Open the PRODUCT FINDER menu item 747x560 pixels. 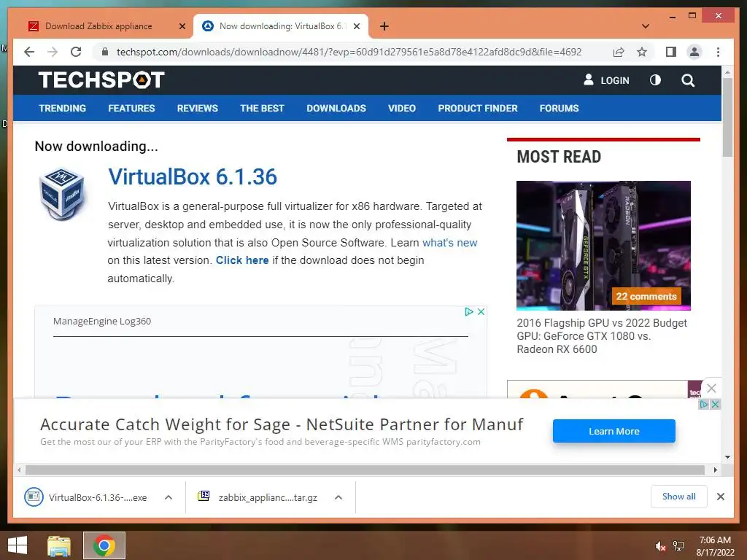478,108
